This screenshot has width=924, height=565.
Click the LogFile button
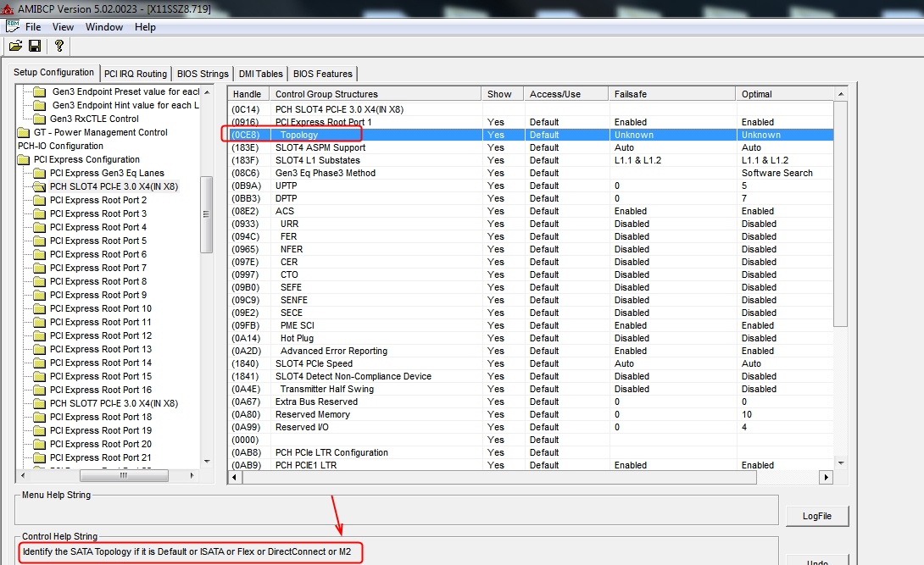[x=817, y=516]
